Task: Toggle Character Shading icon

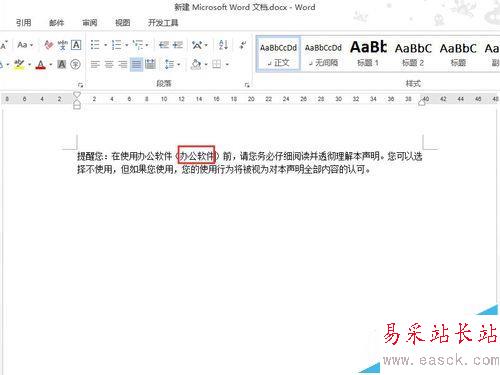Action: click(62, 64)
